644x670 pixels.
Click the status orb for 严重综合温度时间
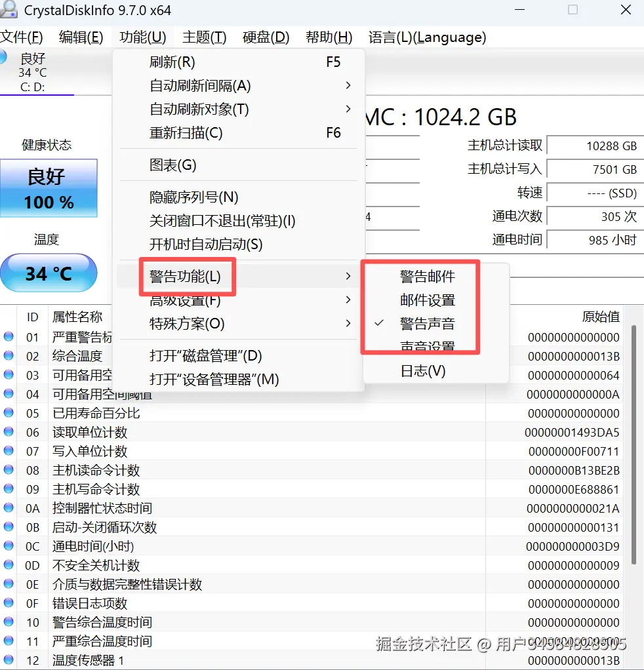point(9,641)
